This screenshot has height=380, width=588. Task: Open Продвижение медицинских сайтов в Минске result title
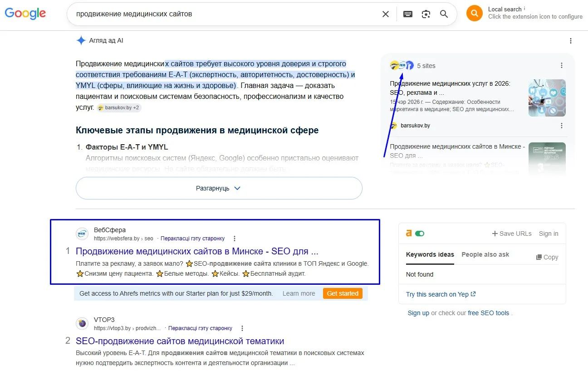tap(197, 251)
